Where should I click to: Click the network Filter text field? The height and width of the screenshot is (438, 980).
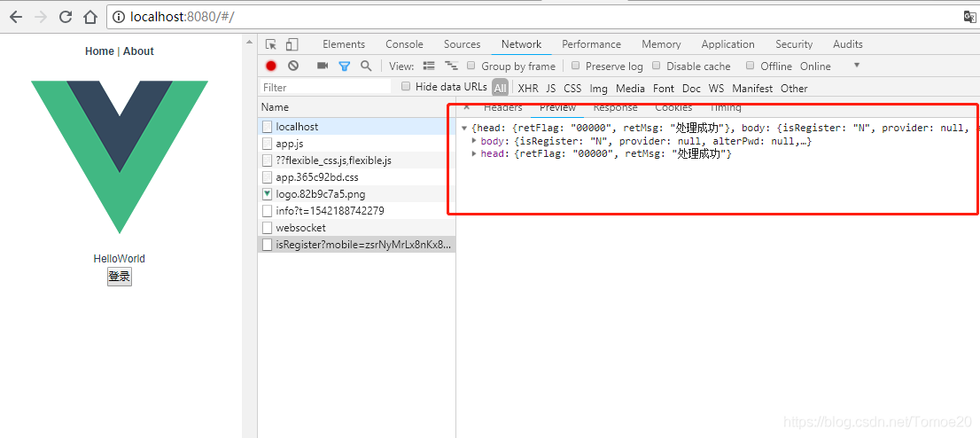pyautogui.click(x=325, y=88)
